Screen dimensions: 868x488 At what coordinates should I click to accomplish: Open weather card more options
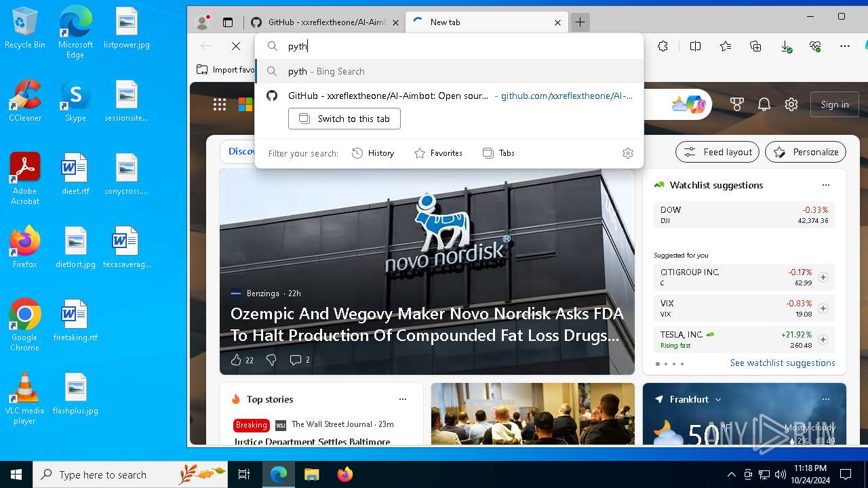point(825,399)
